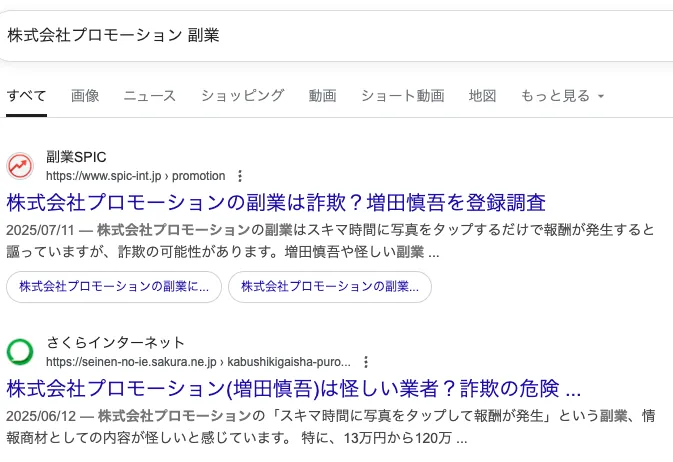Open the 地図 tab
The height and width of the screenshot is (462, 673).
482,96
